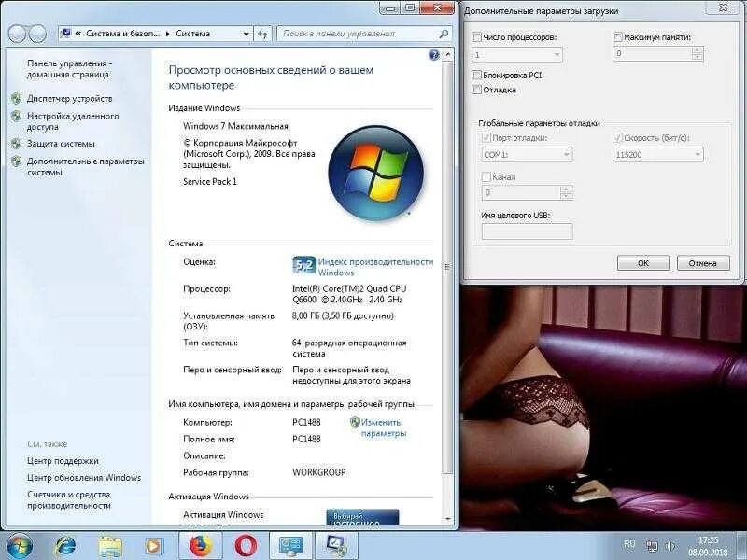Image resolution: width=747 pixels, height=560 pixels.
Task: Switch to System Configuration taskbar window
Action: click(336, 546)
